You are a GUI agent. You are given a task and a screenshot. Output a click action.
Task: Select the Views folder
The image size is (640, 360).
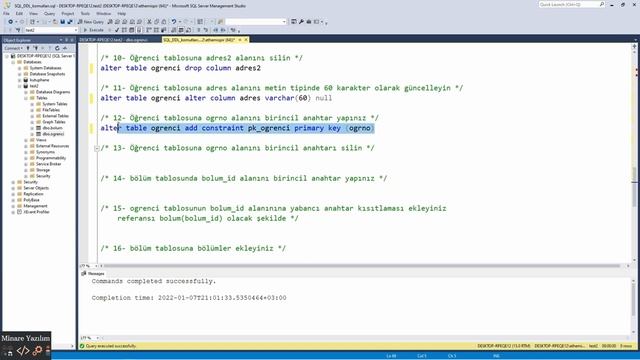[x=41, y=140]
